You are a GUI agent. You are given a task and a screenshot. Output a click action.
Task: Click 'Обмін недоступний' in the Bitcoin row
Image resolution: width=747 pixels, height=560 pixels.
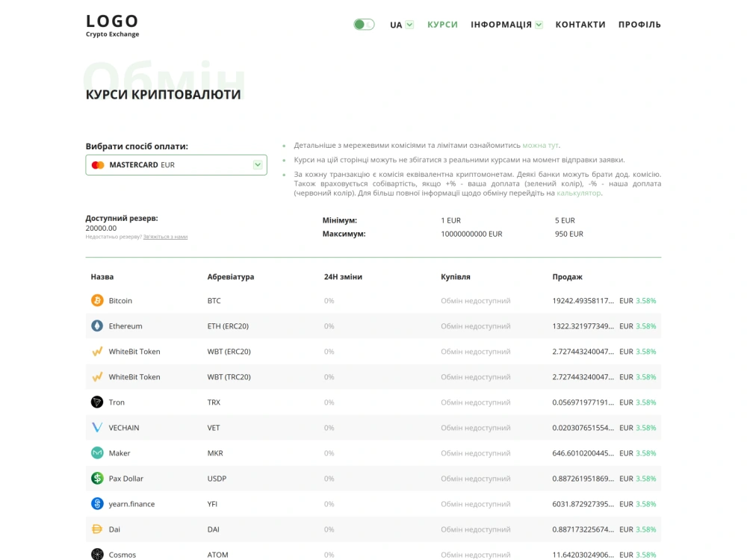[x=475, y=300]
